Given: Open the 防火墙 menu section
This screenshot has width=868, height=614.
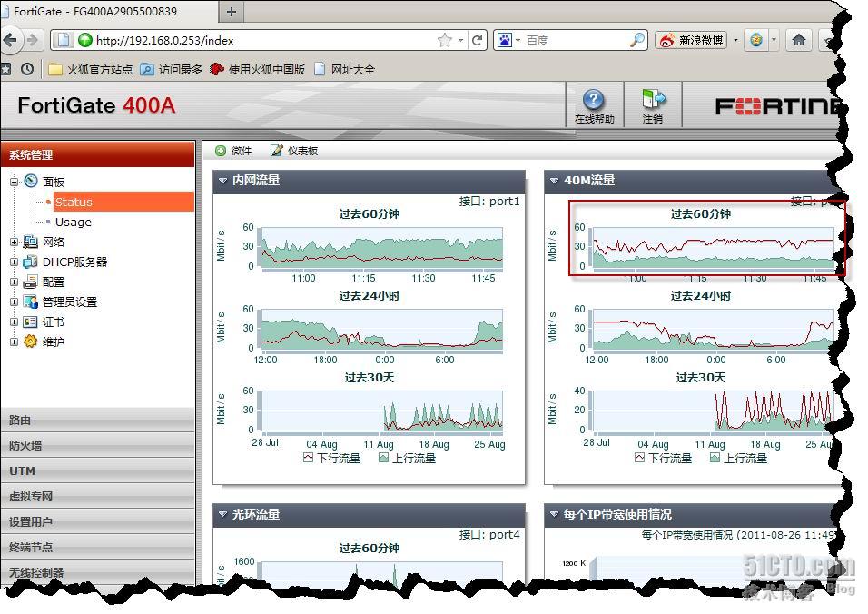Looking at the screenshot, I should coord(98,446).
